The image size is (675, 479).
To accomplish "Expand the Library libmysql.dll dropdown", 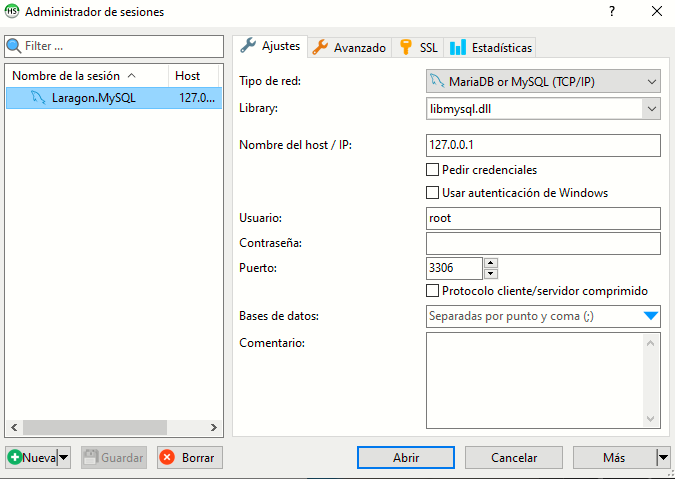I will tap(651, 108).
